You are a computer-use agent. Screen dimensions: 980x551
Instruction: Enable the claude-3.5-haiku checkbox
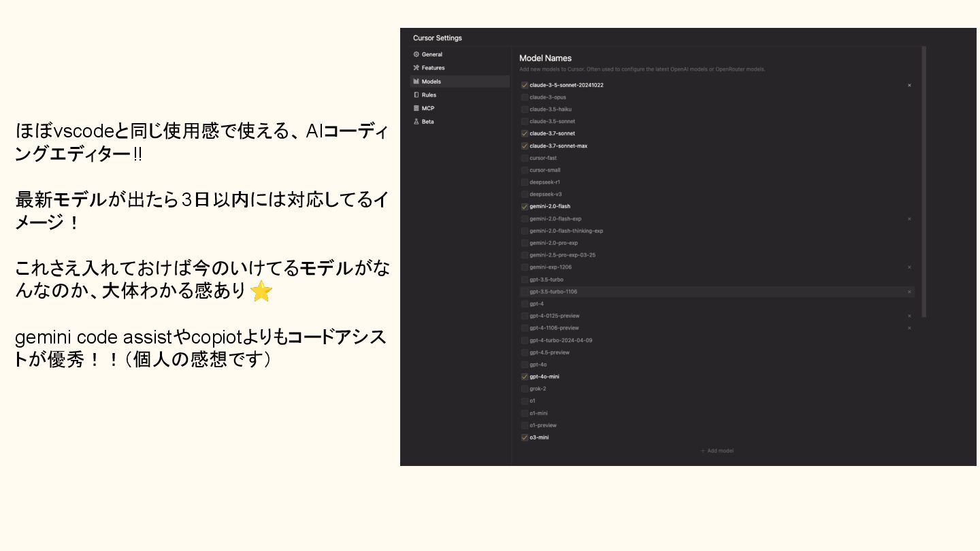[525, 110]
